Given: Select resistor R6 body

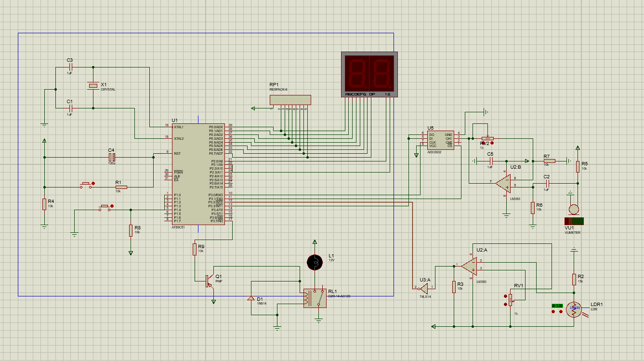Looking at the screenshot, I should tap(533, 208).
